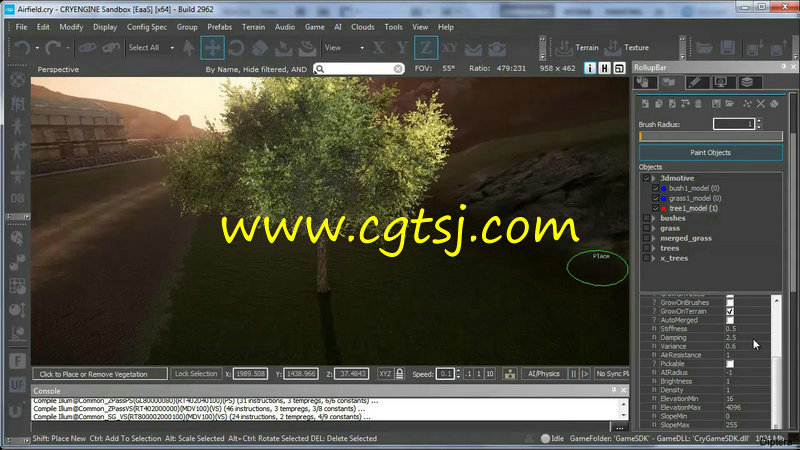Click the Lock Selection button

[196, 374]
